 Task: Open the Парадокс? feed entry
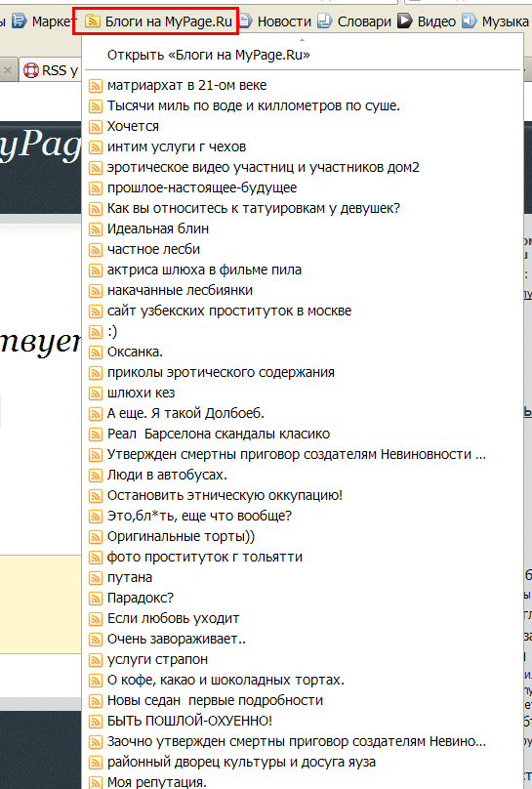(x=302, y=599)
